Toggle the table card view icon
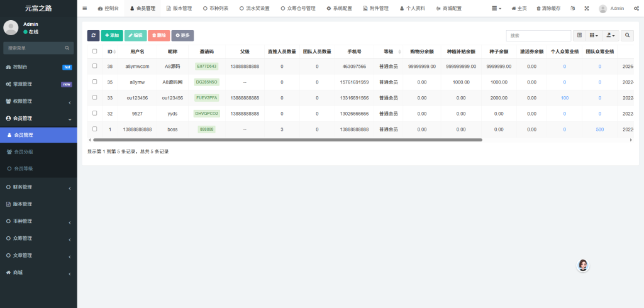This screenshot has height=308, width=644. (579, 36)
